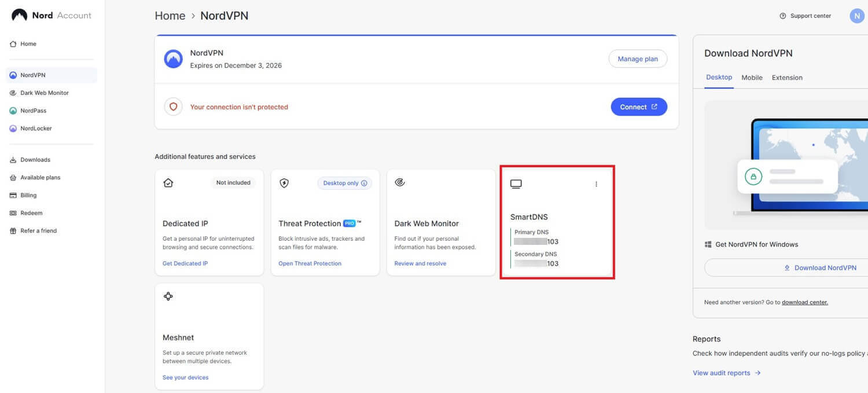Click the Primary DNS address
868x393 pixels.
coord(536,241)
